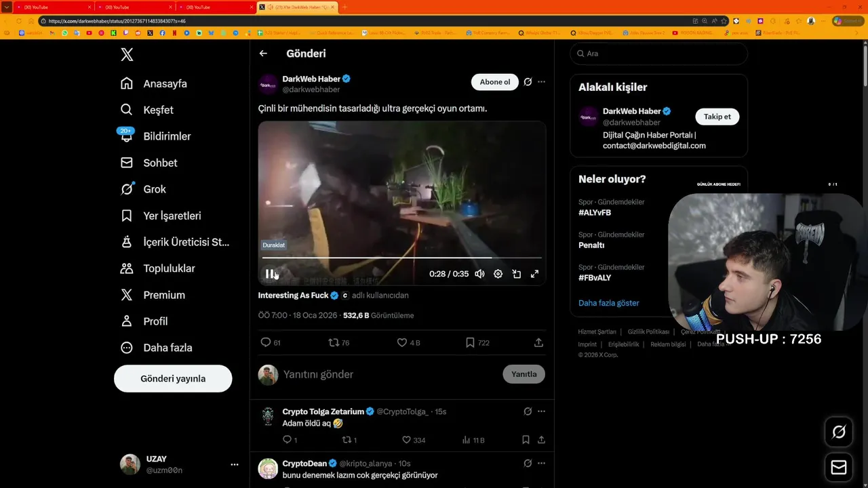Click Grok icon on CryptoDean reply
Image resolution: width=868 pixels, height=488 pixels.
click(528, 464)
